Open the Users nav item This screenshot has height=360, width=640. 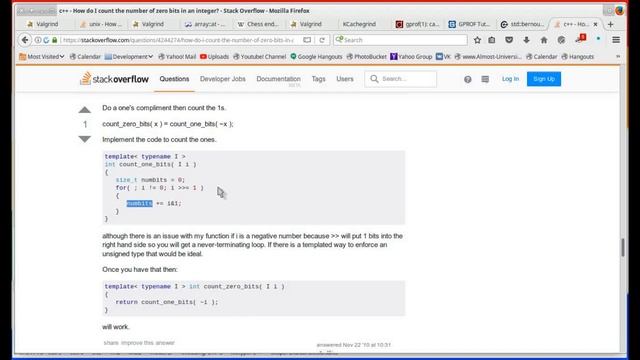point(344,79)
